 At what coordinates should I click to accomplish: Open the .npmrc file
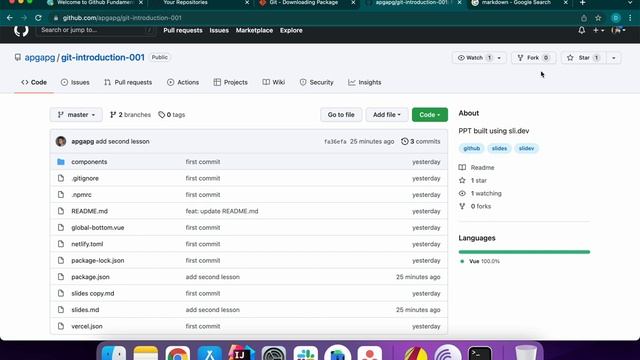click(81, 195)
